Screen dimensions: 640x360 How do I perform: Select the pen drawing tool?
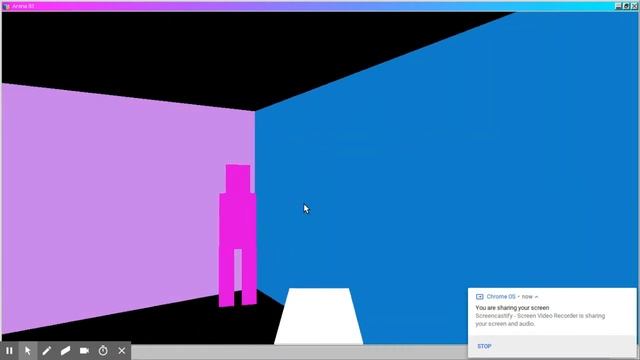pyautogui.click(x=47, y=351)
